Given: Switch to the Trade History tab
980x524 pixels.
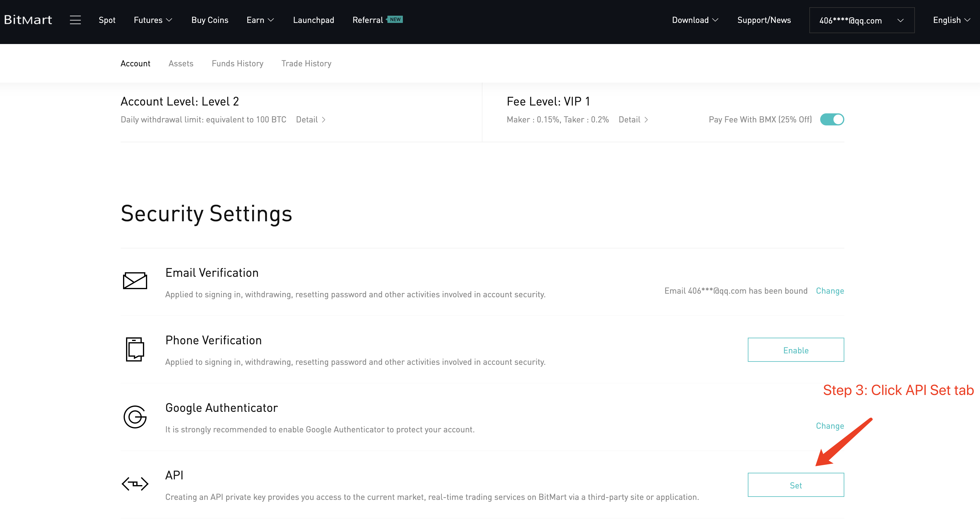Looking at the screenshot, I should coord(306,64).
